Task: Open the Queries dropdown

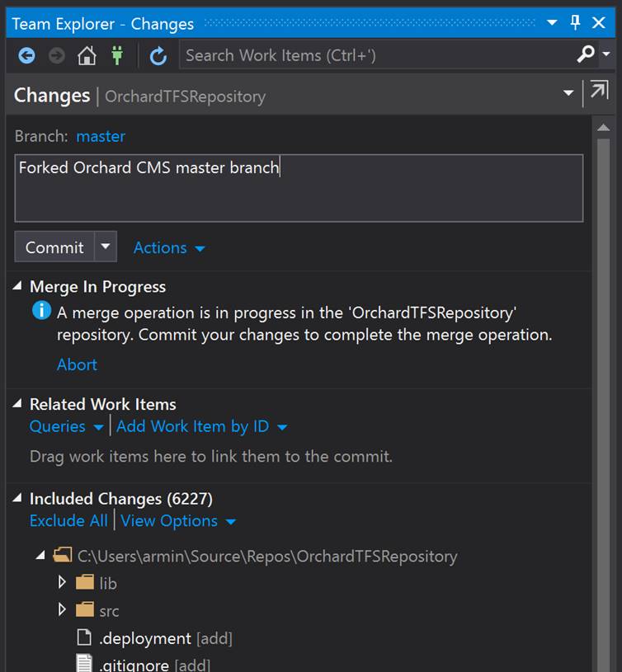Action: tap(67, 426)
